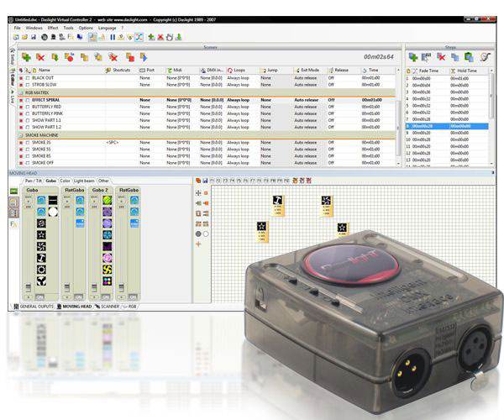Tick the SMOKE OFF scene checkbox
Image resolution: width=504 pixels, height=420 pixels.
(28, 163)
